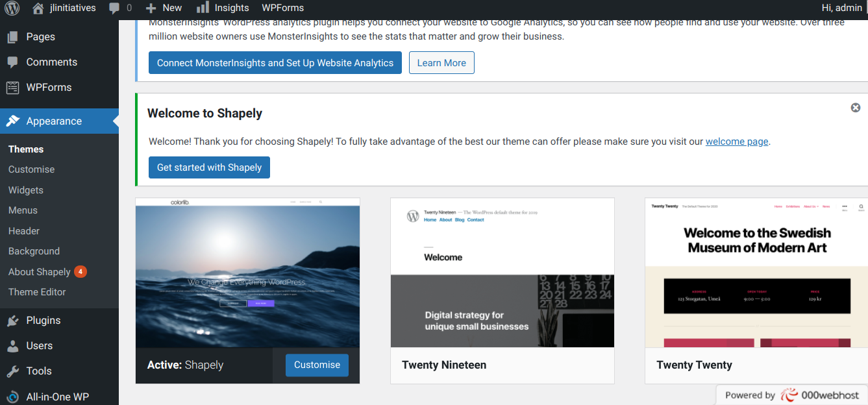Select the Shapely theme screenshot
The image size is (868, 405).
pyautogui.click(x=247, y=273)
